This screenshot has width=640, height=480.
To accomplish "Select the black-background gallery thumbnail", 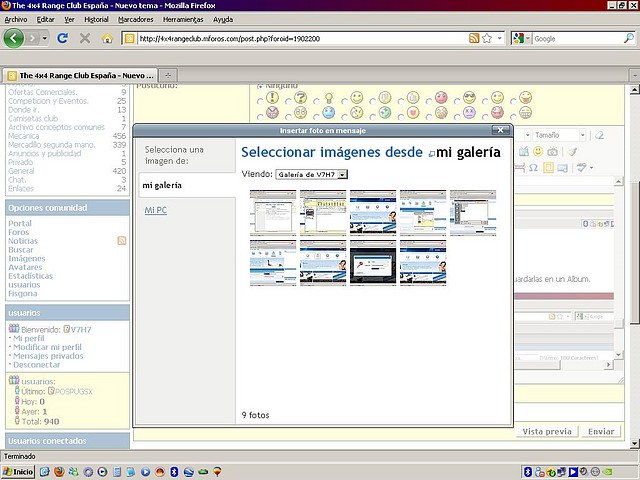I will (x=373, y=262).
